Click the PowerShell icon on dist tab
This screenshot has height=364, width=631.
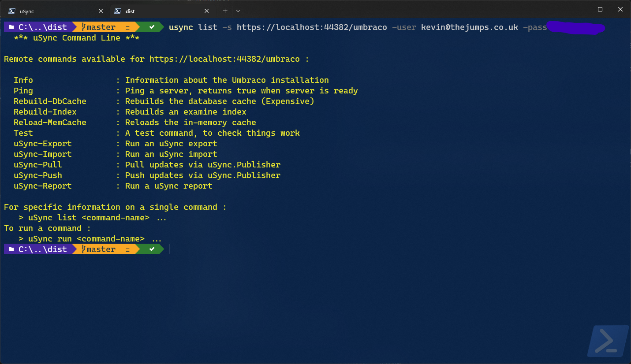tap(117, 11)
